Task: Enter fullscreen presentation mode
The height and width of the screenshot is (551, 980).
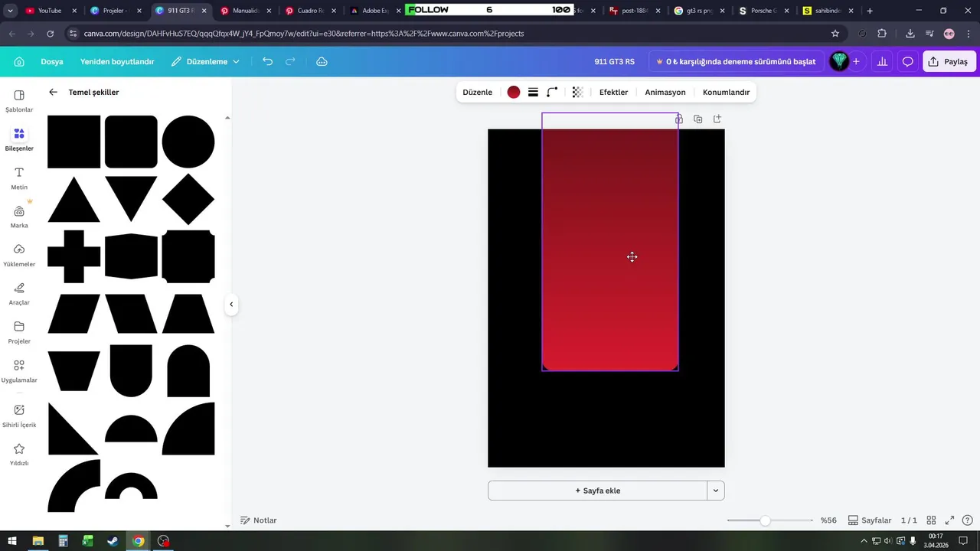Action: tap(949, 520)
